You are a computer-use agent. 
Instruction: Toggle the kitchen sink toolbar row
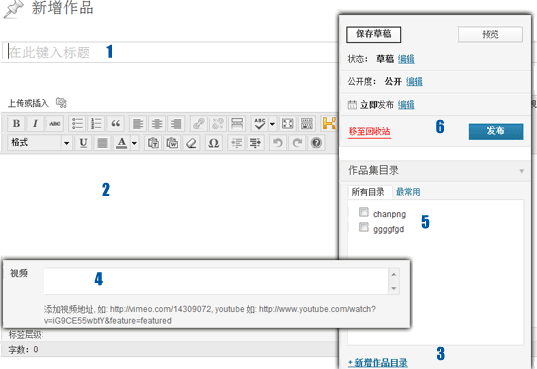point(307,123)
